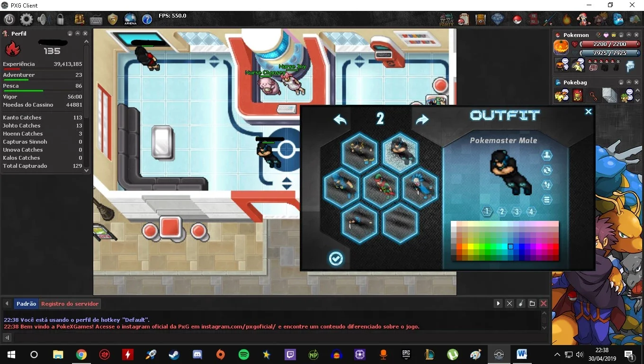Lock the Pokemon panel

(x=621, y=35)
